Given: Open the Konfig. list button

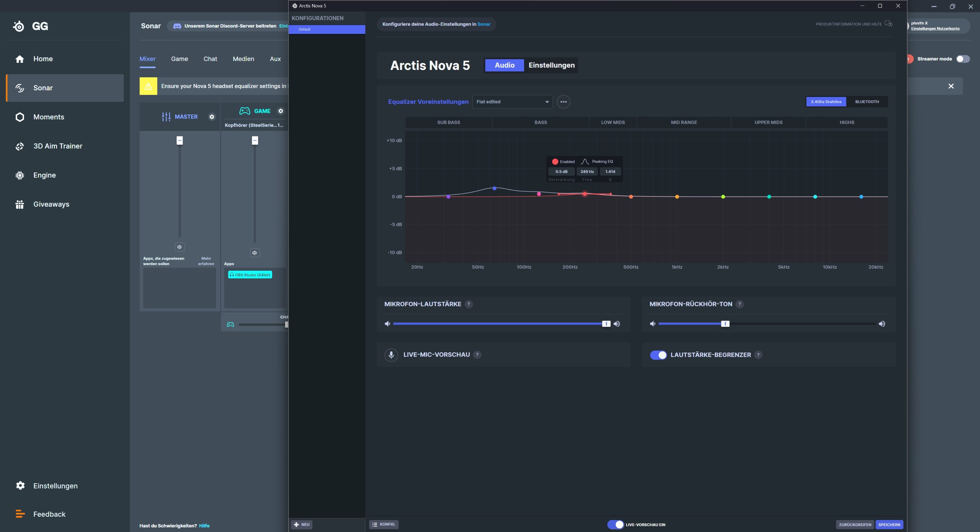Looking at the screenshot, I should (384, 524).
